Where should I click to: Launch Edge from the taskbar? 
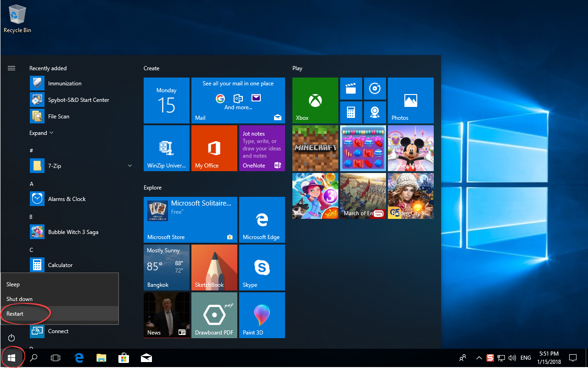pyautogui.click(x=79, y=358)
